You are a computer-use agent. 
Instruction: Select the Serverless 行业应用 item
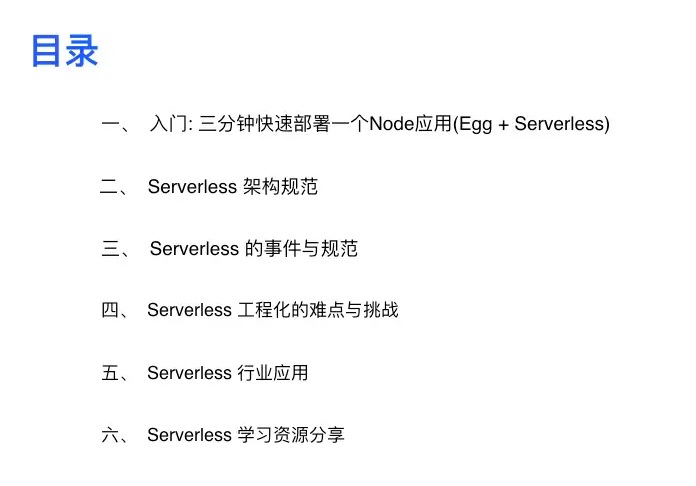[228, 373]
